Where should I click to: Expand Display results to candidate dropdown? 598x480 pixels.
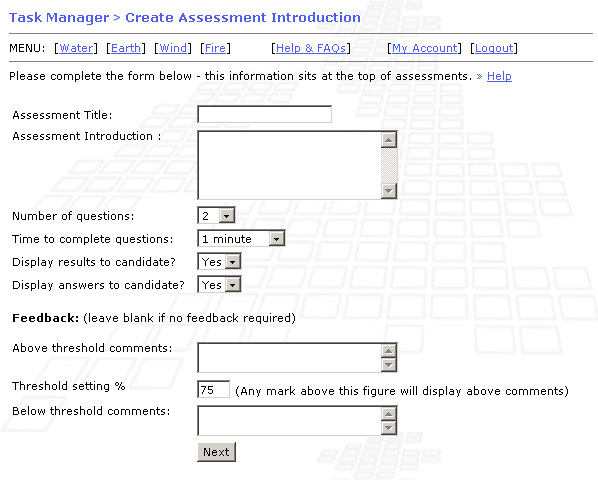tap(219, 262)
